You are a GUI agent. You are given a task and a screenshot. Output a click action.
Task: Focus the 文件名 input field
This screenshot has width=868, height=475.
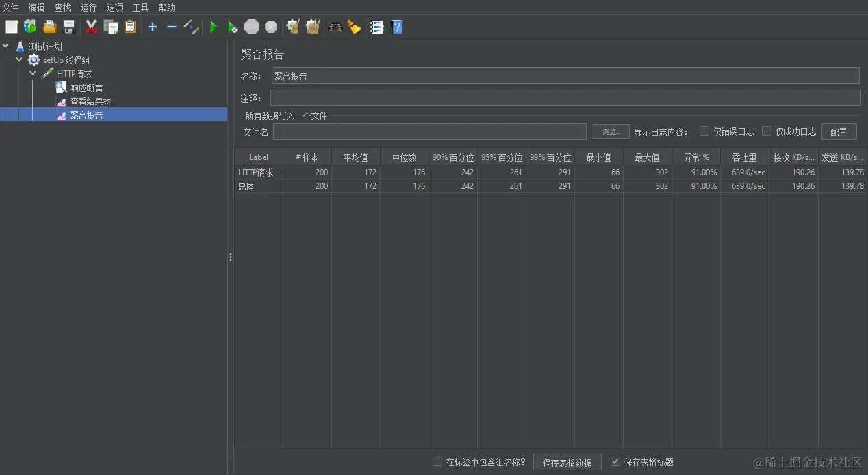pos(430,131)
